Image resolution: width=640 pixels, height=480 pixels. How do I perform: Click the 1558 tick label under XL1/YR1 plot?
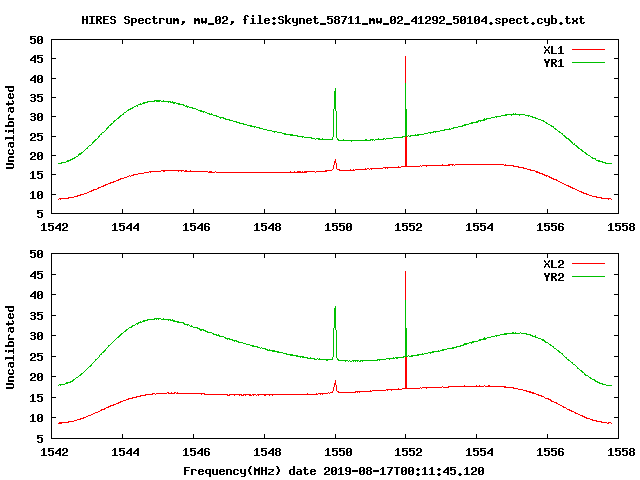[621, 227]
